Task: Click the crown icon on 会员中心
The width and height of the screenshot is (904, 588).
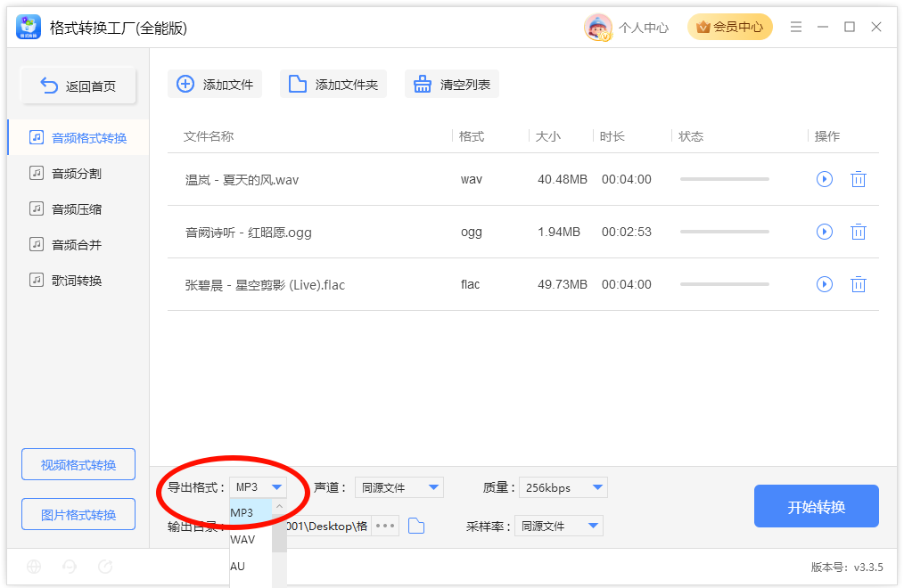Action: point(703,27)
